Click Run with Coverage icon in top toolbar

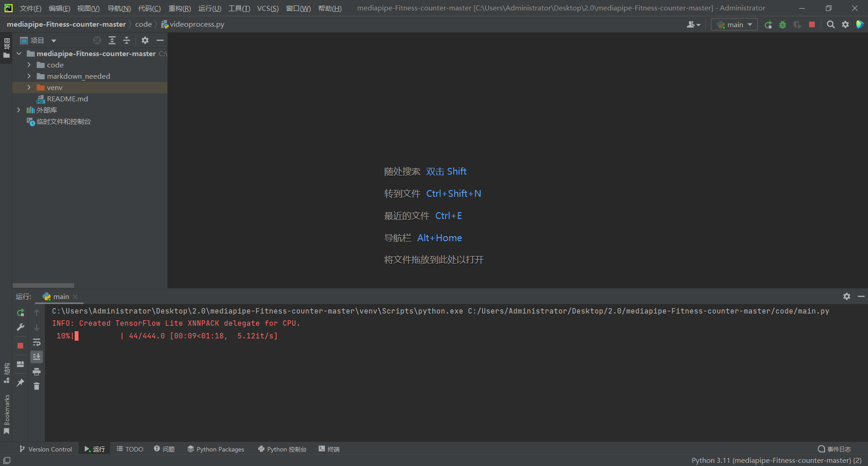point(797,24)
